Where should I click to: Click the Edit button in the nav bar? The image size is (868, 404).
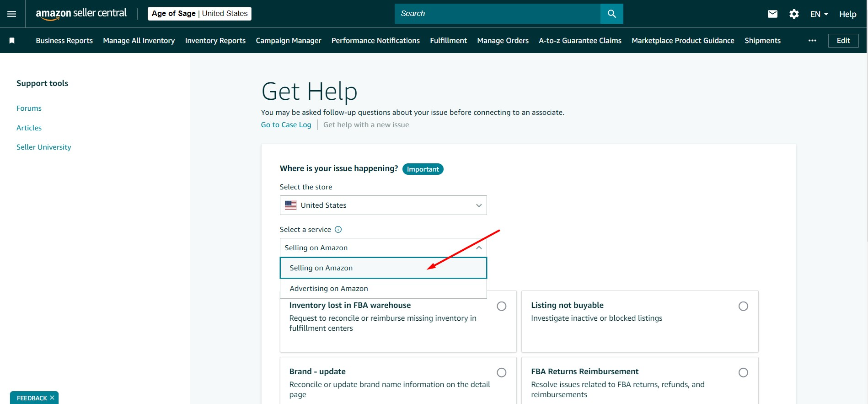(843, 41)
